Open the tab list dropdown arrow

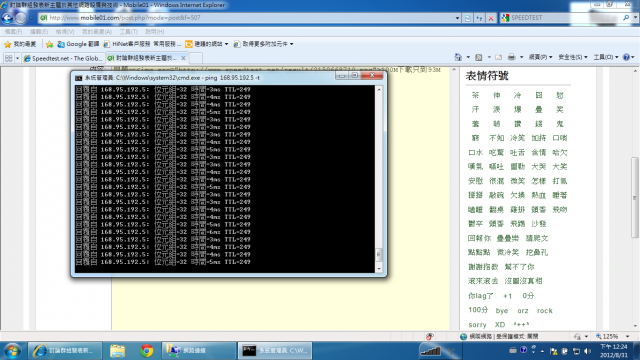tap(17, 58)
